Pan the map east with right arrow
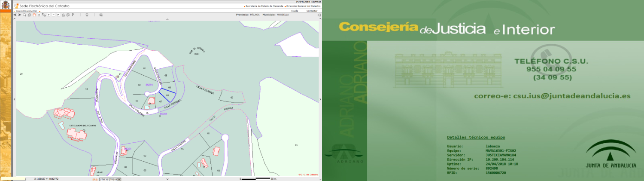This screenshot has width=644, height=181. point(320,99)
